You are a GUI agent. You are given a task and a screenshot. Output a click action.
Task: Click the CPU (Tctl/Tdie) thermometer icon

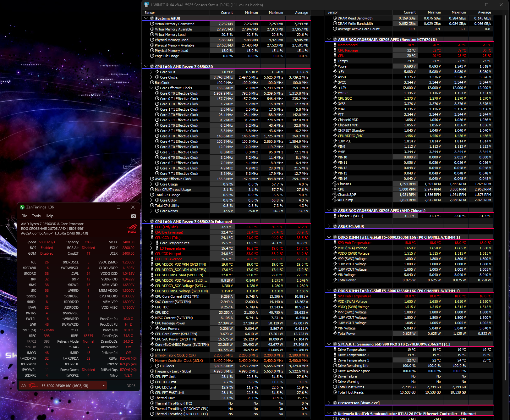click(x=152, y=227)
